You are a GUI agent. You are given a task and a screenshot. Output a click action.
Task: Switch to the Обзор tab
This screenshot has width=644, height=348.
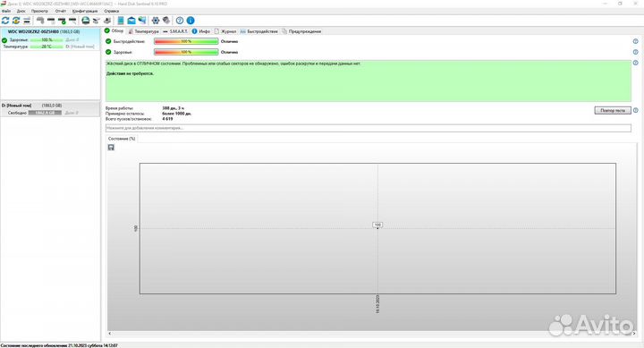click(114, 30)
